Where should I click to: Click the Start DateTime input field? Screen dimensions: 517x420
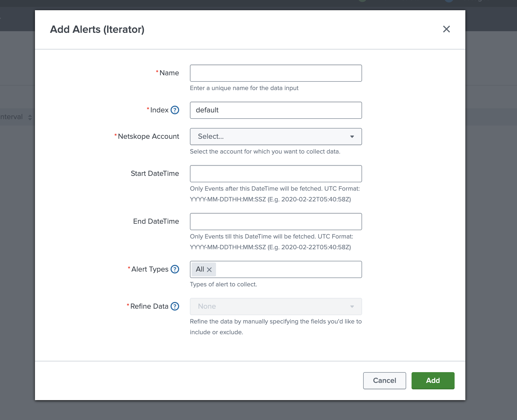click(x=276, y=174)
